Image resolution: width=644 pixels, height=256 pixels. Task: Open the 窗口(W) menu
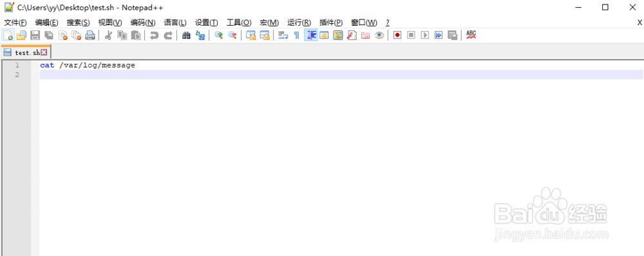tap(364, 23)
